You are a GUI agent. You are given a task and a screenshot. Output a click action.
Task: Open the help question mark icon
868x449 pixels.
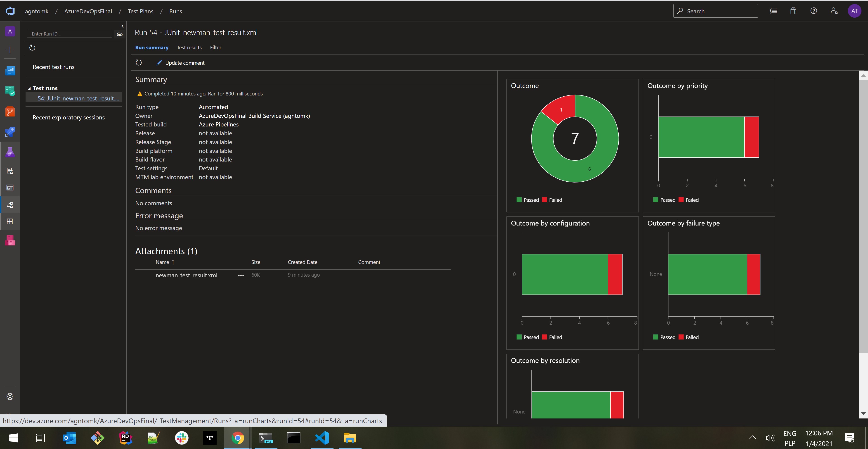(814, 11)
